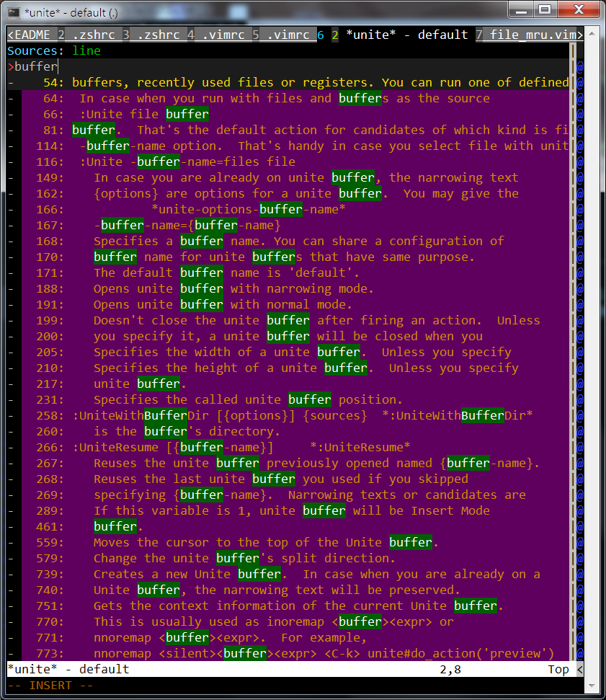Select candidate line 266 ':UniteResume'
Viewport: 606px width, 700px height.
(288, 447)
